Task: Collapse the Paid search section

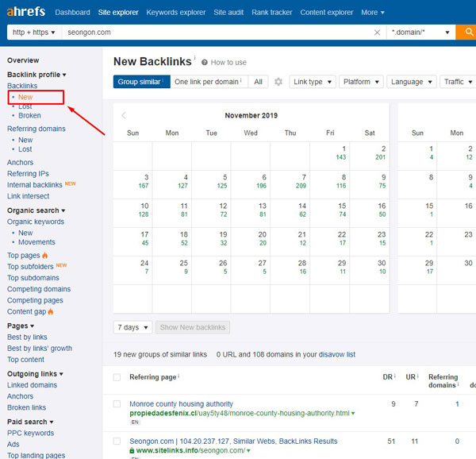Action: click(30, 422)
